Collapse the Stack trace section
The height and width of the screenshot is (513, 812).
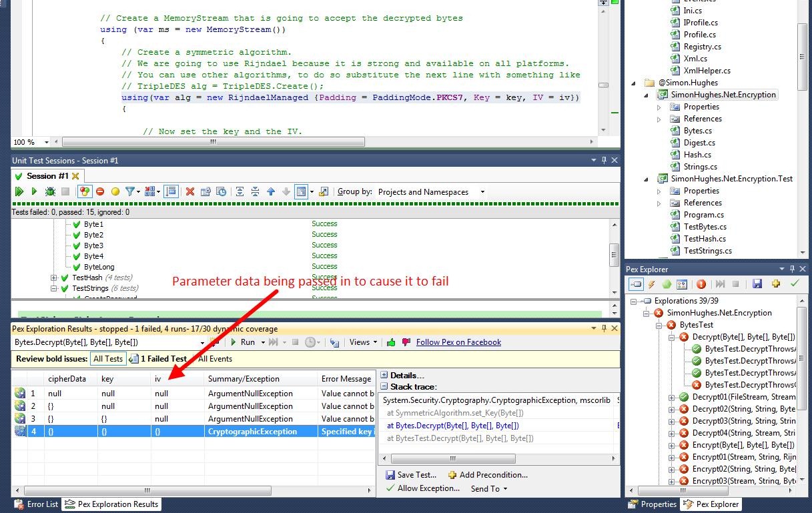pyautogui.click(x=384, y=386)
